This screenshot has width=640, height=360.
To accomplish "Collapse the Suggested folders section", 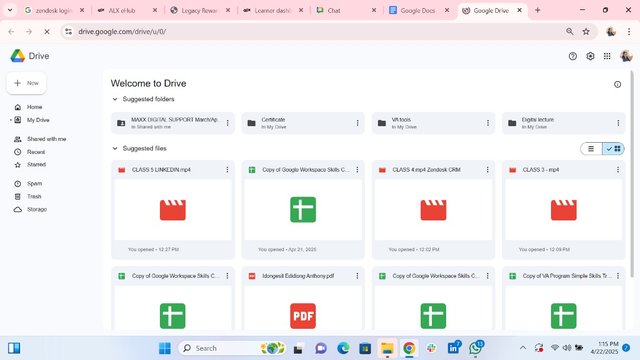I will coord(115,99).
